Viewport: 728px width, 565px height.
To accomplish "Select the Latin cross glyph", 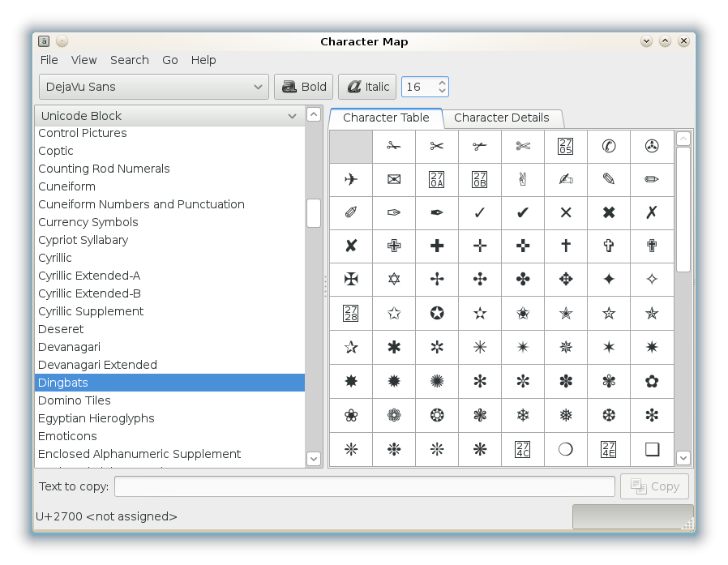I will [x=565, y=246].
